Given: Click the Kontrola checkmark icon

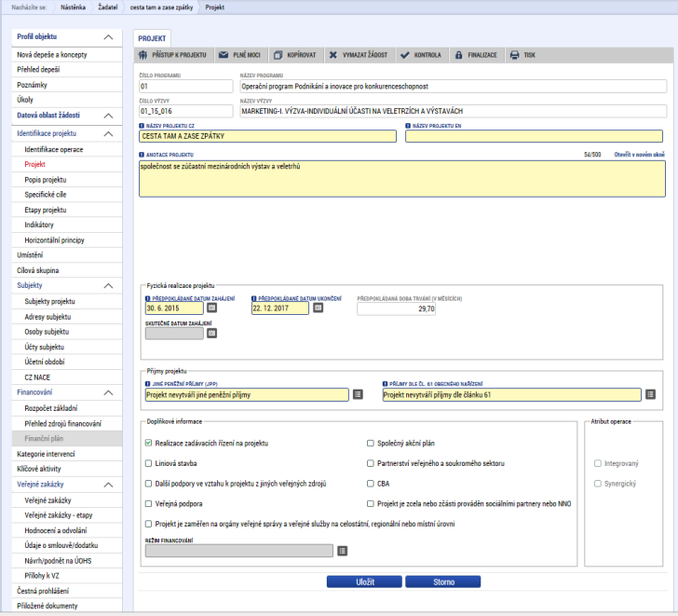Looking at the screenshot, I should [405, 55].
